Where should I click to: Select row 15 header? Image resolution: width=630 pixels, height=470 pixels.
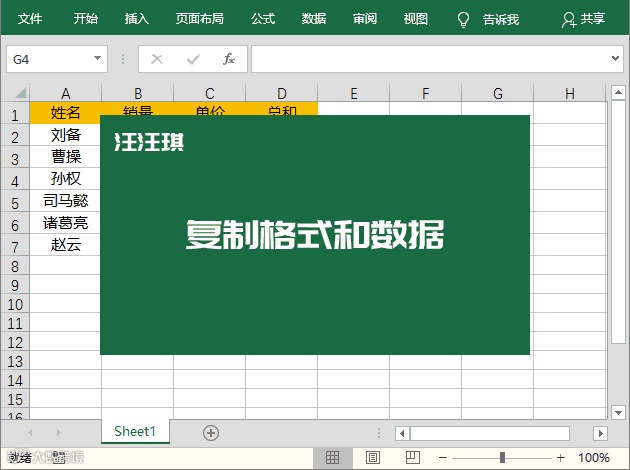pos(15,399)
